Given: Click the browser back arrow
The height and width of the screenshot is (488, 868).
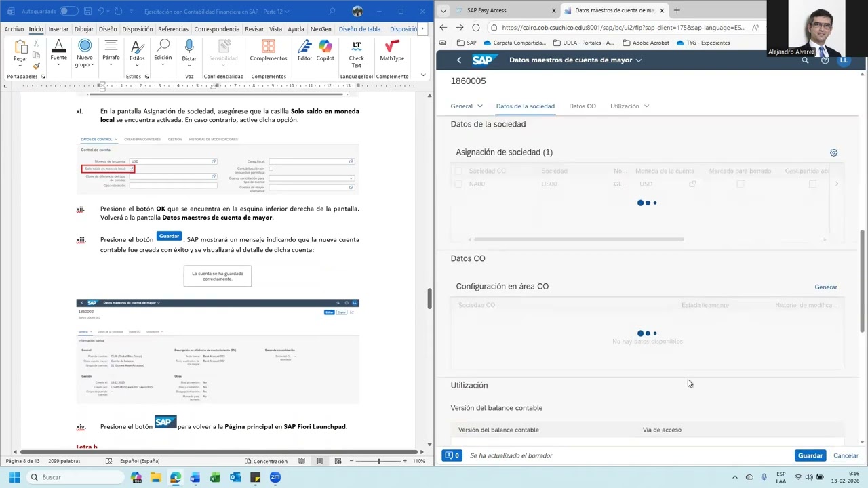Looking at the screenshot, I should [443, 27].
